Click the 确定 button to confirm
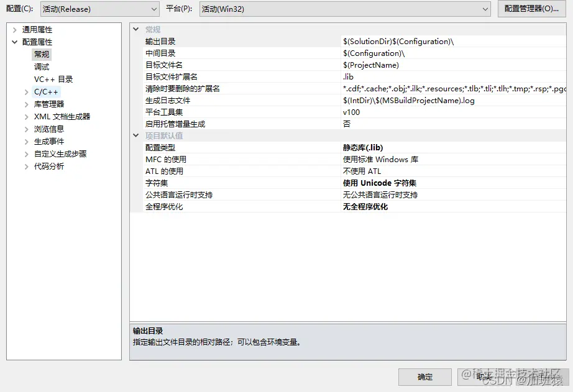573x392 pixels. coord(424,376)
